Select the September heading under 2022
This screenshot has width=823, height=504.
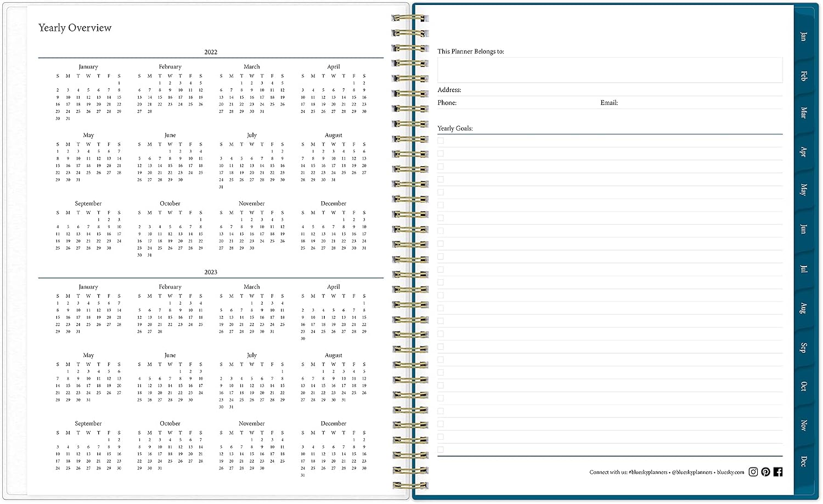pyautogui.click(x=88, y=203)
